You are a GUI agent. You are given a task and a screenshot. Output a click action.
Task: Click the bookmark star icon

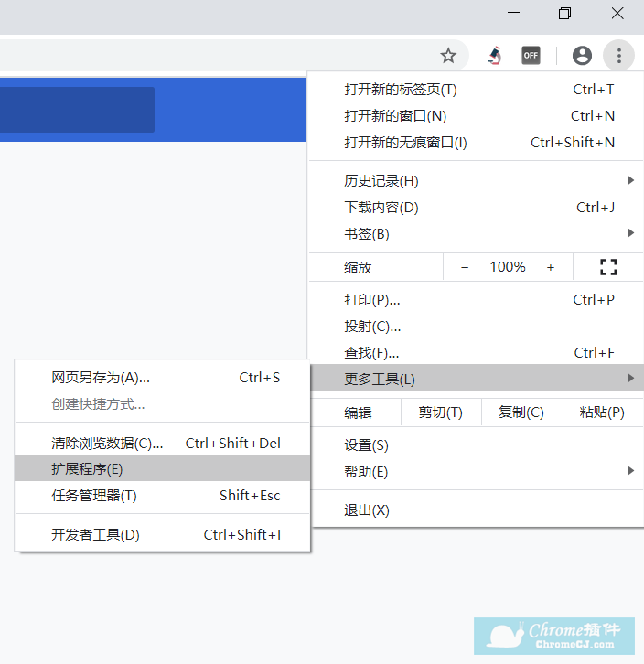[x=448, y=56]
